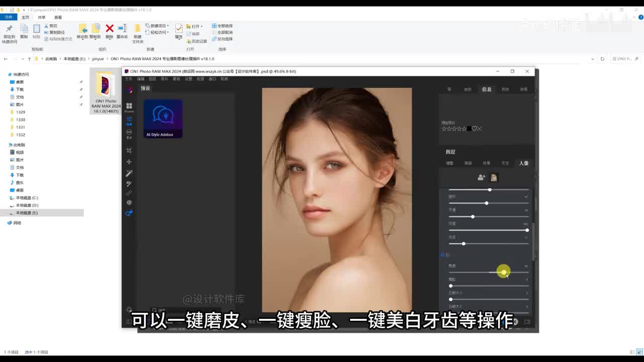Click the Edit module sliders icon

click(129, 120)
